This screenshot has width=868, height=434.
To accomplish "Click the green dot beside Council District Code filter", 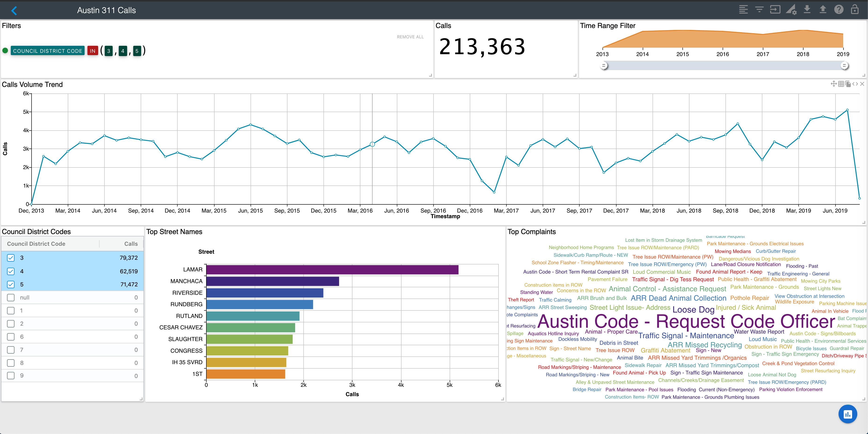I will [x=5, y=50].
